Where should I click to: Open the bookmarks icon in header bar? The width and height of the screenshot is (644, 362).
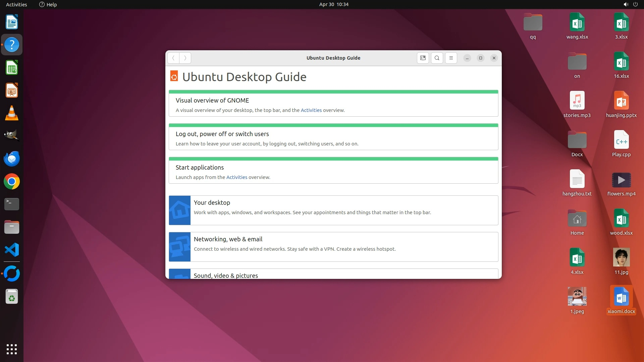coord(423,58)
